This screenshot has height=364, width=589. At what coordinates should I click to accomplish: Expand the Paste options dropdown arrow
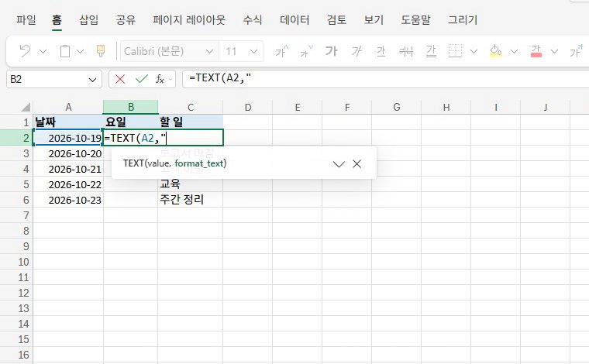[80, 51]
